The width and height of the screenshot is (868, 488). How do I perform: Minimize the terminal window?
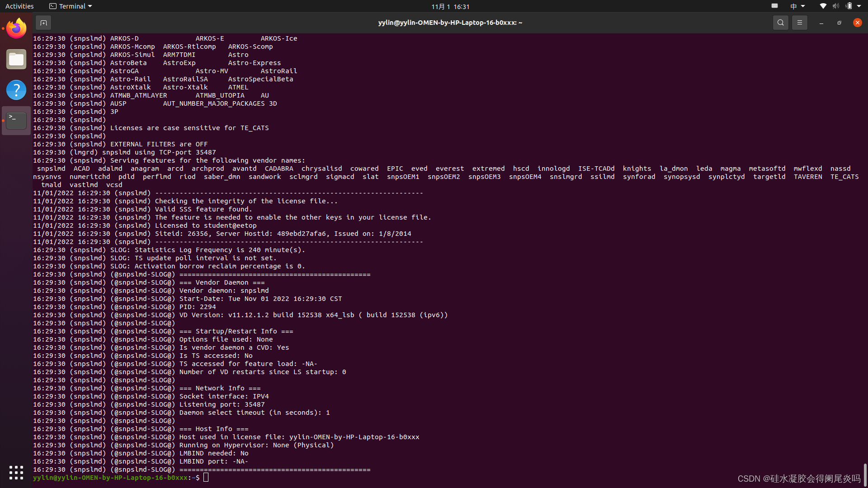click(821, 23)
